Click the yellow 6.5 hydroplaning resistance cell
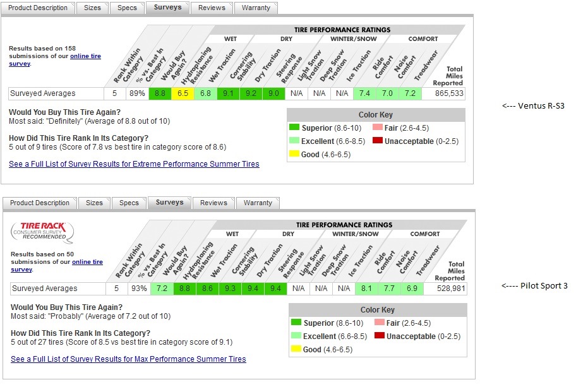 tap(183, 93)
